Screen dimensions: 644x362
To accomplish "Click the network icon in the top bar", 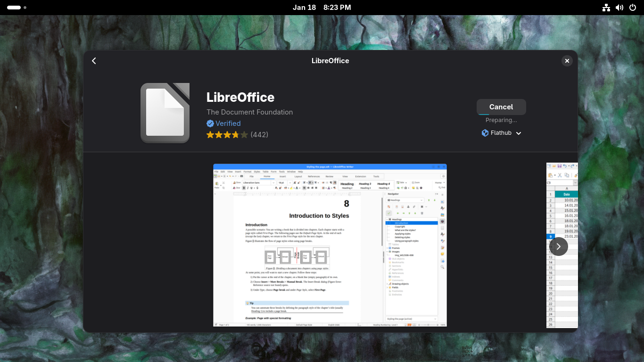I will (x=606, y=8).
